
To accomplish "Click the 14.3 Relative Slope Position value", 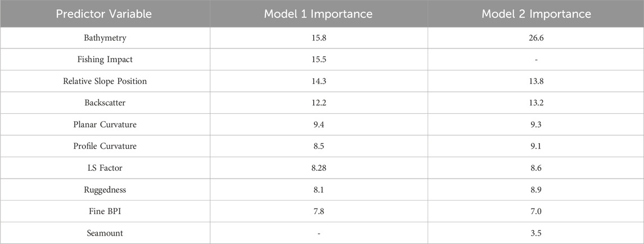I will 318,81.
